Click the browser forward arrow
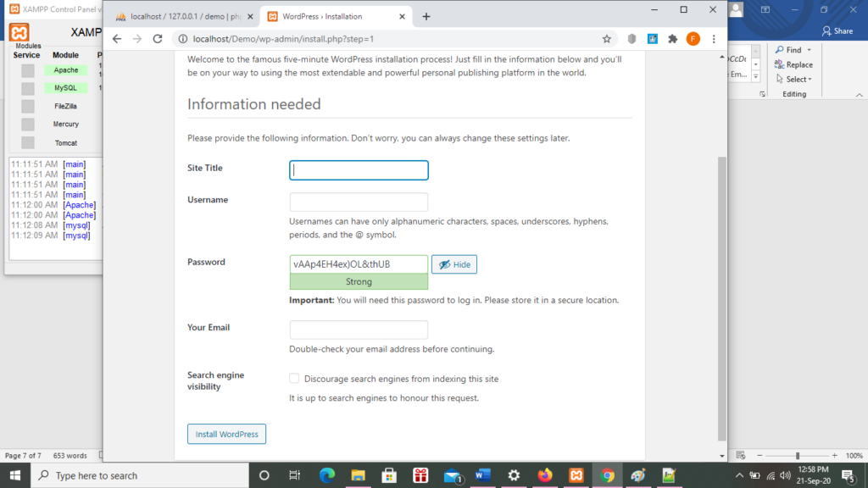Viewport: 868px width, 488px height. click(137, 39)
